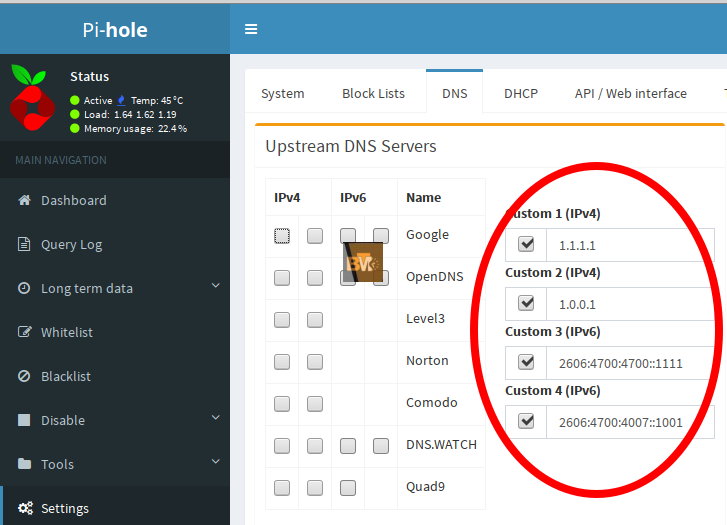Enable first IPv4 checkbox for Quad9
The height and width of the screenshot is (525, 727).
282,487
